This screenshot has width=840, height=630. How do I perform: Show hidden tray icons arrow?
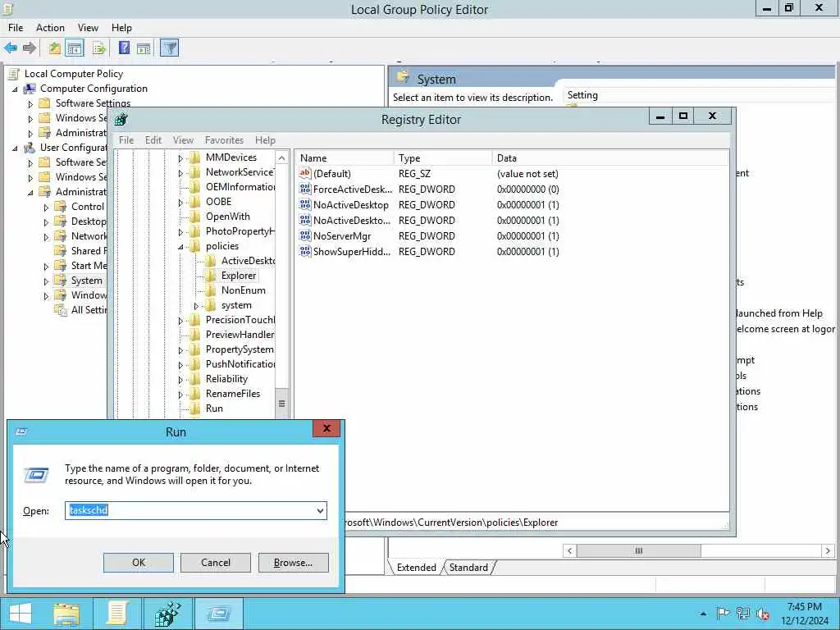pyautogui.click(x=703, y=614)
